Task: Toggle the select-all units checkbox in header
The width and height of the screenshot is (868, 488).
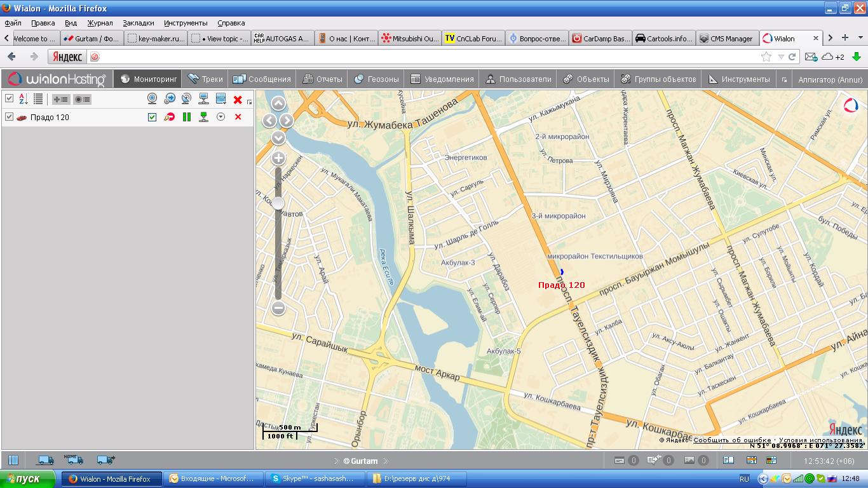Action: (x=9, y=98)
